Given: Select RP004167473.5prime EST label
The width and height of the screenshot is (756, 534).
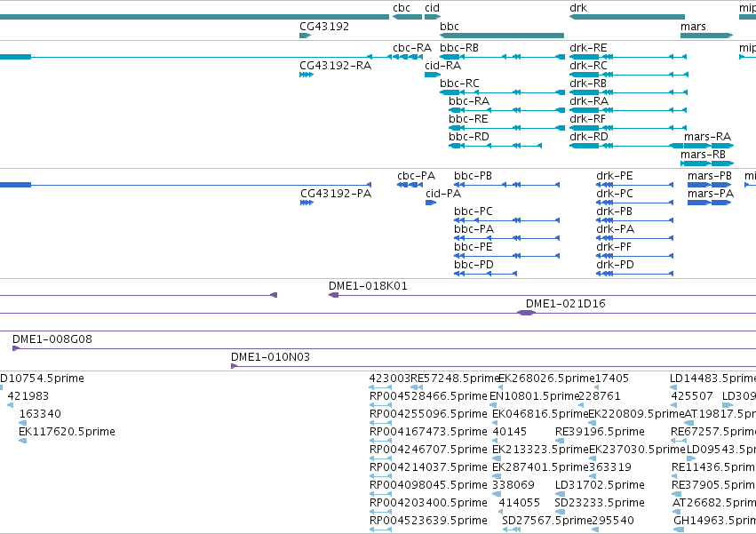Looking at the screenshot, I should [428, 432].
